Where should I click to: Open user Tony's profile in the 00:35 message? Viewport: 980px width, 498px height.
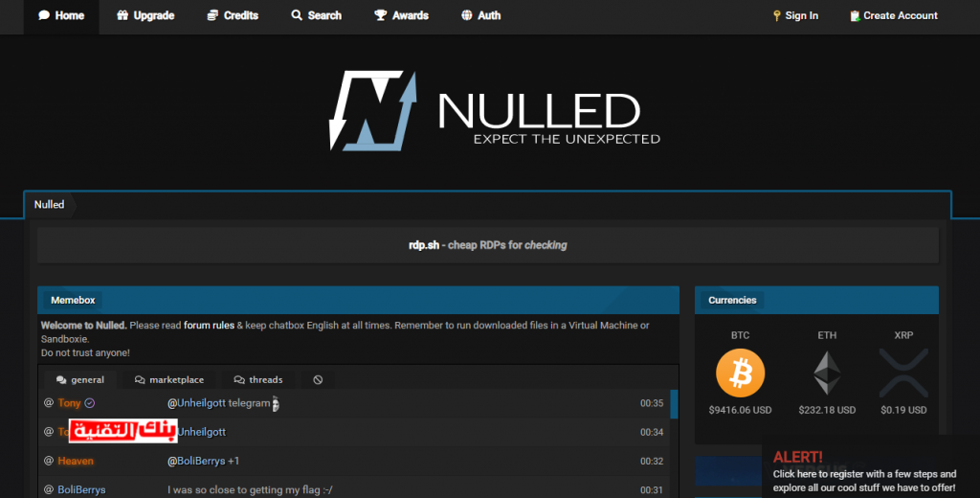click(69, 403)
